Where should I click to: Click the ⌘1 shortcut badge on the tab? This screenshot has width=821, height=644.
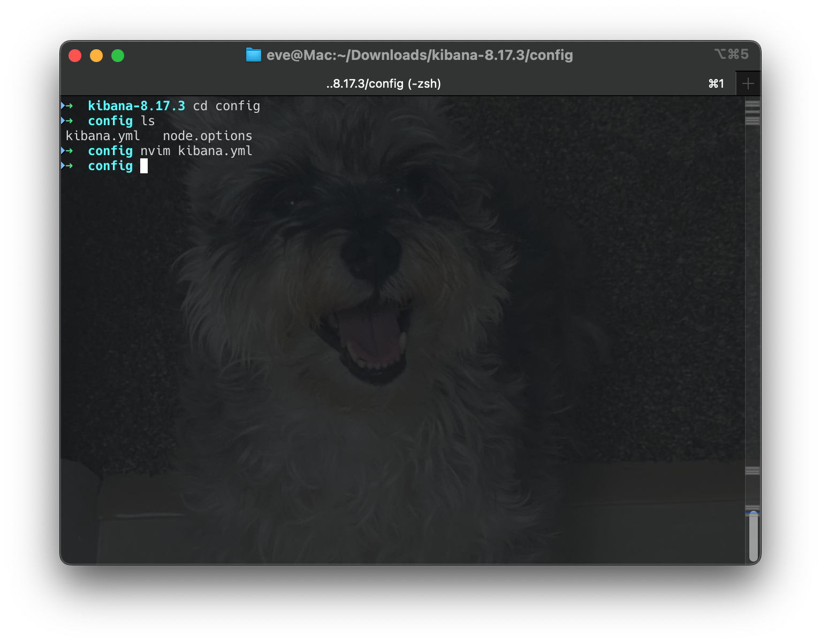pos(716,83)
